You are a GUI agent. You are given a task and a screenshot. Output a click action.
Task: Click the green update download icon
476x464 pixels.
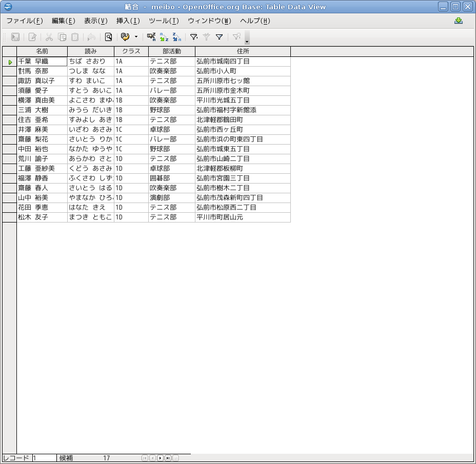(x=459, y=21)
